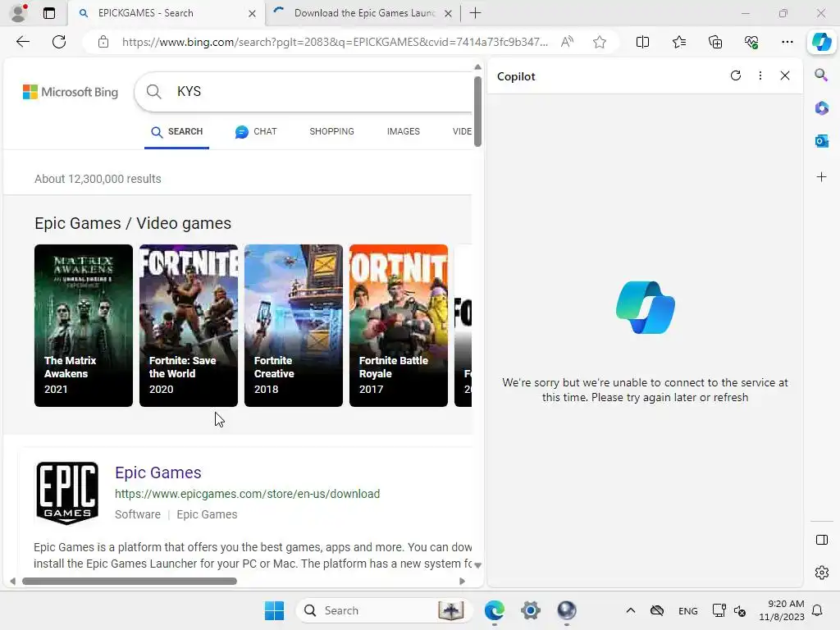840x630 pixels.
Task: Click ENG language indicator in taskbar
Action: [688, 610]
